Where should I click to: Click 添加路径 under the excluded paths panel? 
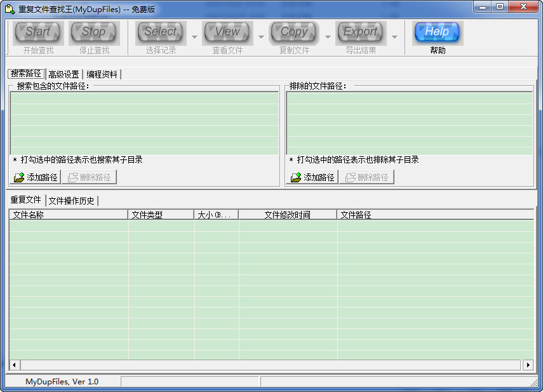pyautogui.click(x=312, y=177)
